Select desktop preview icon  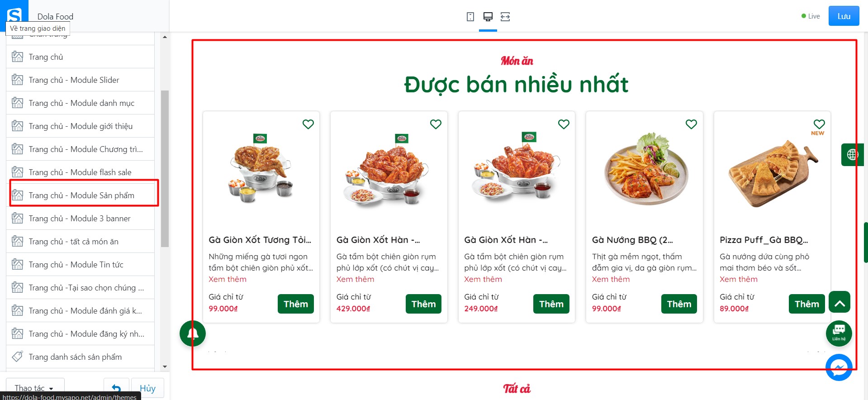coord(488,17)
